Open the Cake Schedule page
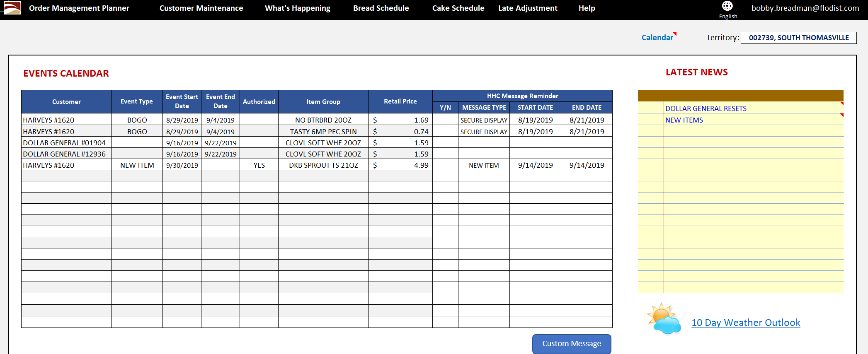The width and height of the screenshot is (868, 354). coord(458,8)
